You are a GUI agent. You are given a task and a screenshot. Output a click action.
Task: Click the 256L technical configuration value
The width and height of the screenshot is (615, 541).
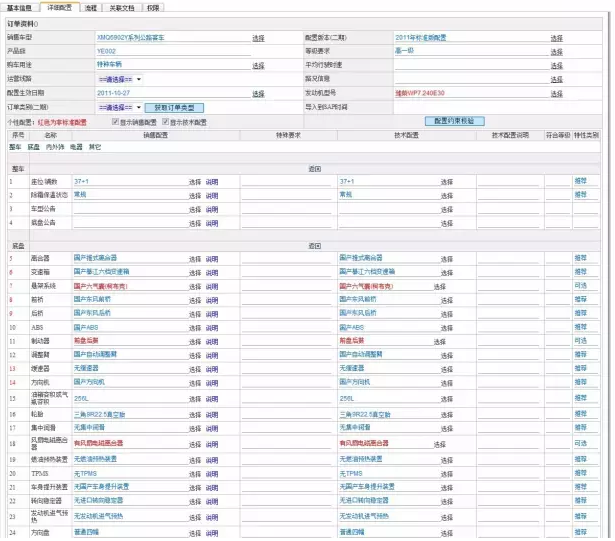(347, 398)
